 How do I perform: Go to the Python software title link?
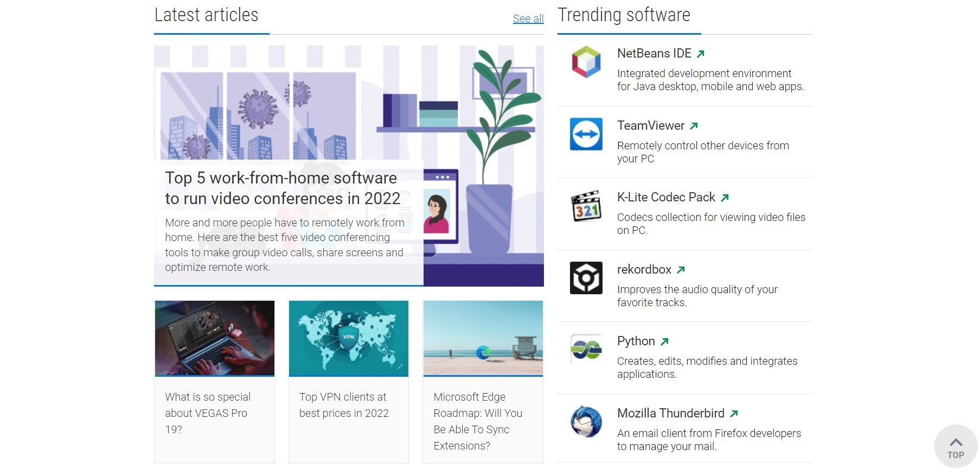[636, 341]
